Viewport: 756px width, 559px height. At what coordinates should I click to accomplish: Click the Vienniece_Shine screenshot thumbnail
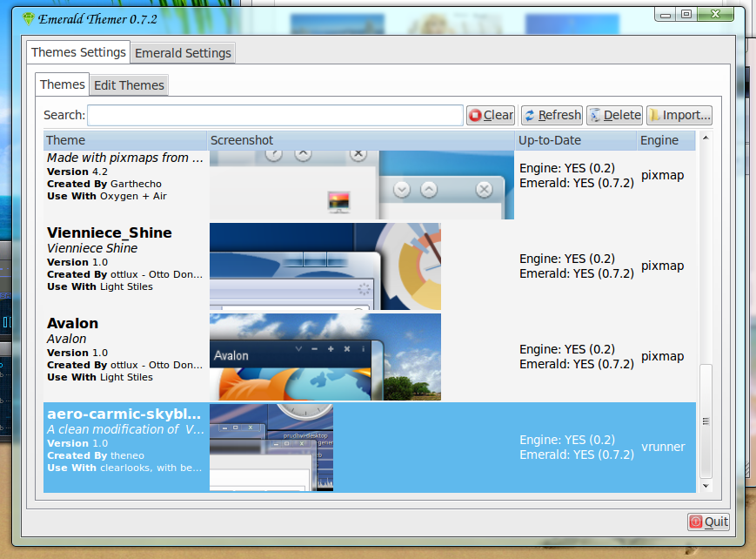325,266
